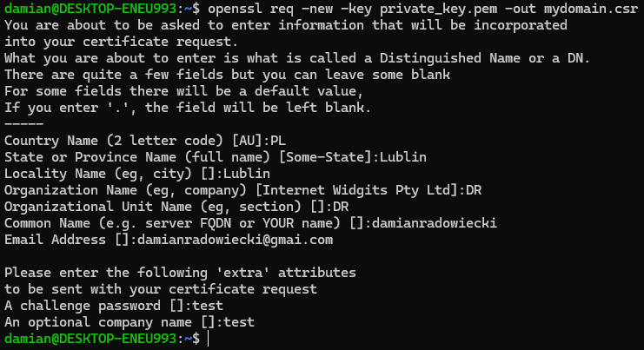Click the email 'damianradowiecki@gmai.com'
644x350 pixels.
point(235,240)
